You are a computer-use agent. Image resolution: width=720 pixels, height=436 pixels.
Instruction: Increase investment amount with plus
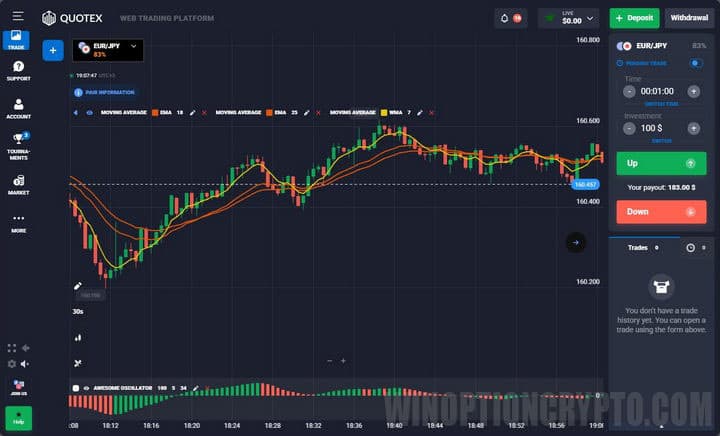click(694, 129)
